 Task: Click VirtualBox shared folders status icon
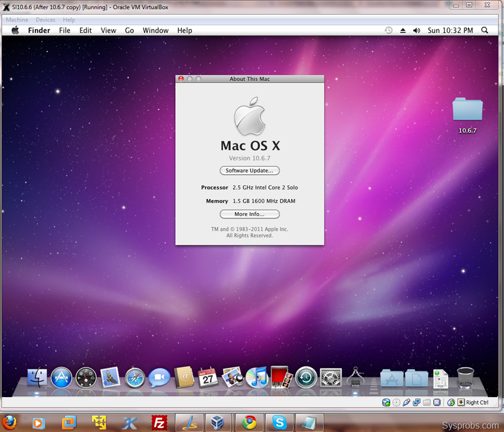coord(426,402)
